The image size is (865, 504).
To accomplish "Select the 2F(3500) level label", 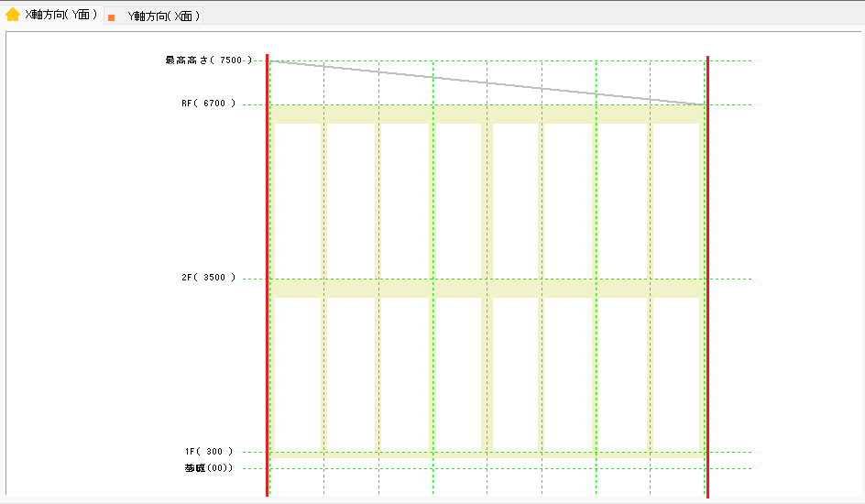I will coord(208,277).
